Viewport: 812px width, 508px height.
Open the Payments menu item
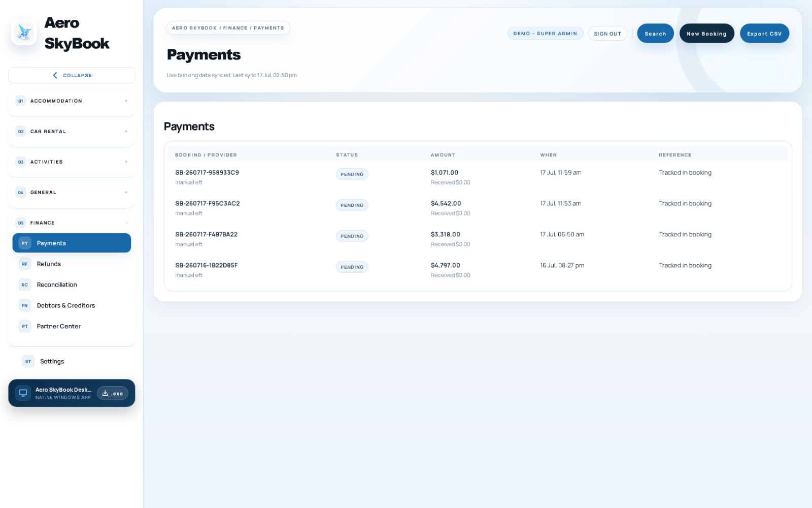(72, 243)
